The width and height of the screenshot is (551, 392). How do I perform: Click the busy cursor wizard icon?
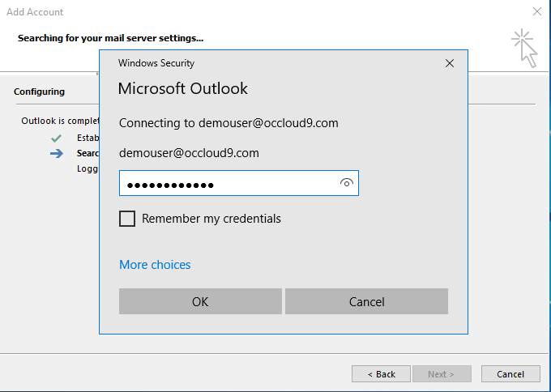[x=524, y=48]
